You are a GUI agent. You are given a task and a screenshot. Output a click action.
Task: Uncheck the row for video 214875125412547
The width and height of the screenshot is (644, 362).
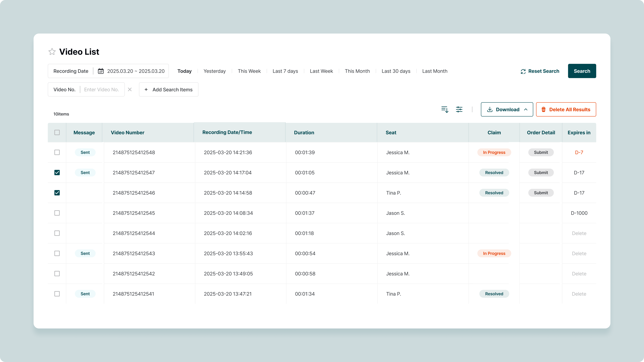[x=57, y=173]
